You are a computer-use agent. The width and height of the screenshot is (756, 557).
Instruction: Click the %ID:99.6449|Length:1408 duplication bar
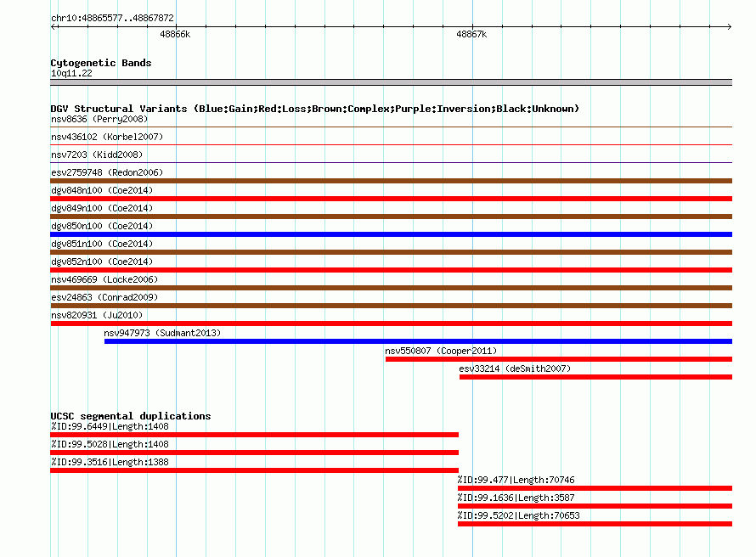point(255,435)
